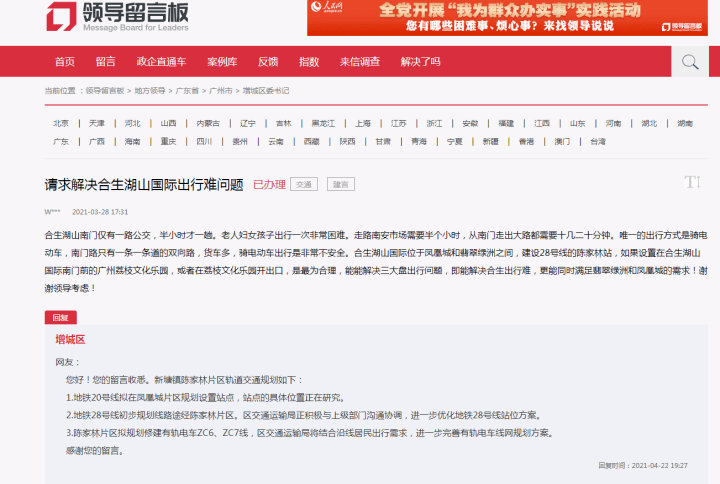This screenshot has height=484, width=720.
Task: Open the 我为群众办实事 banner ad
Action: click(x=507, y=17)
